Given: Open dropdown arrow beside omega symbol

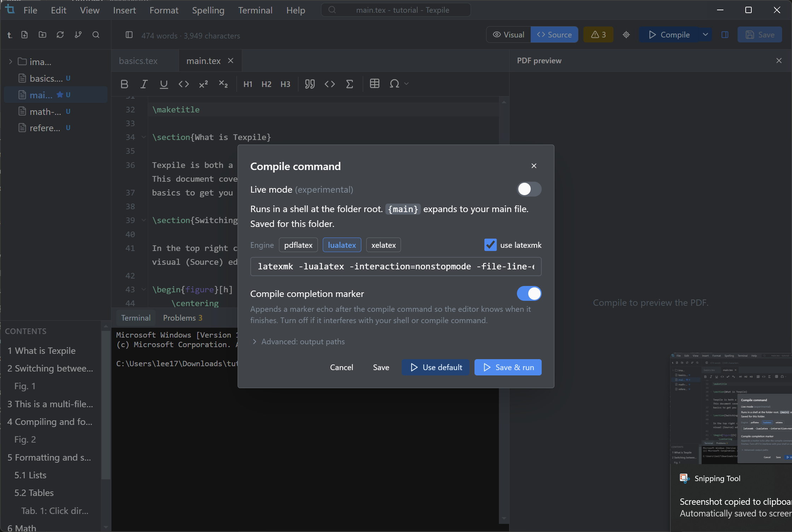Looking at the screenshot, I should coord(406,84).
